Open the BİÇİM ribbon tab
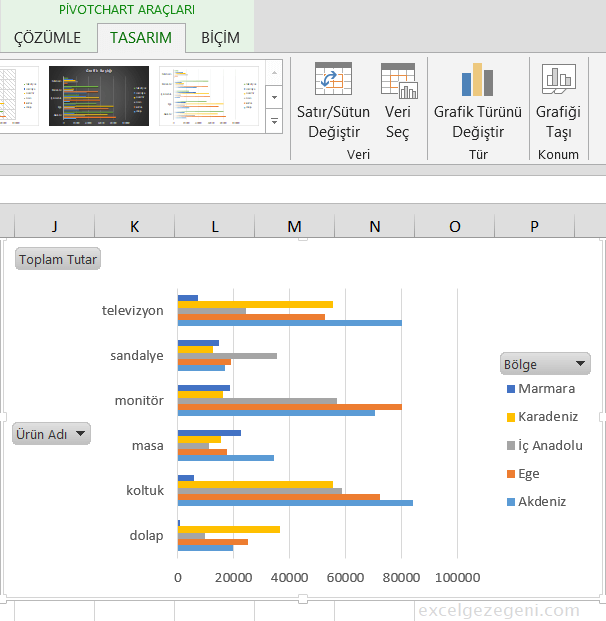This screenshot has height=621, width=606. point(220,38)
